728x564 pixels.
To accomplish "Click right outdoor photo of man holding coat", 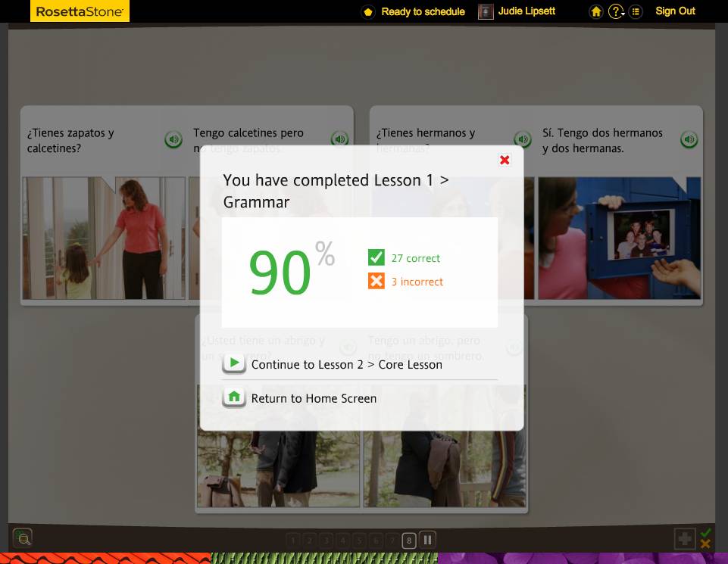I will click(x=445, y=469).
